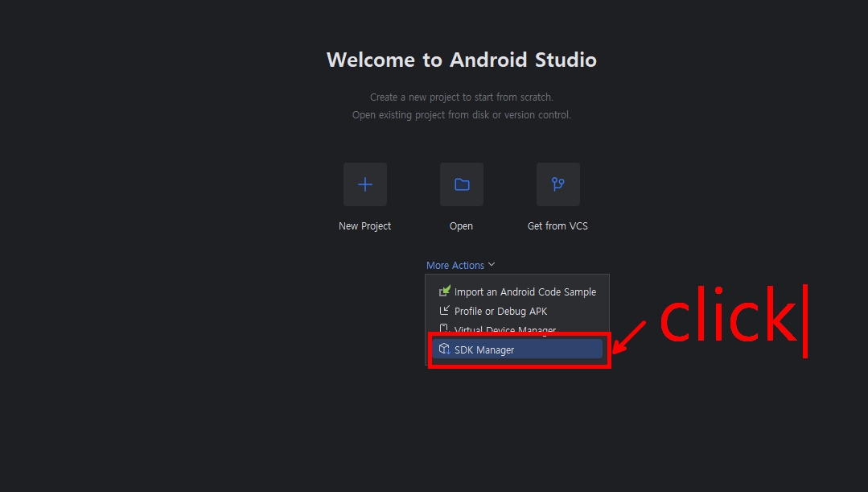The width and height of the screenshot is (868, 492).
Task: Click the Virtual Device Manager phone icon
Action: 444,329
